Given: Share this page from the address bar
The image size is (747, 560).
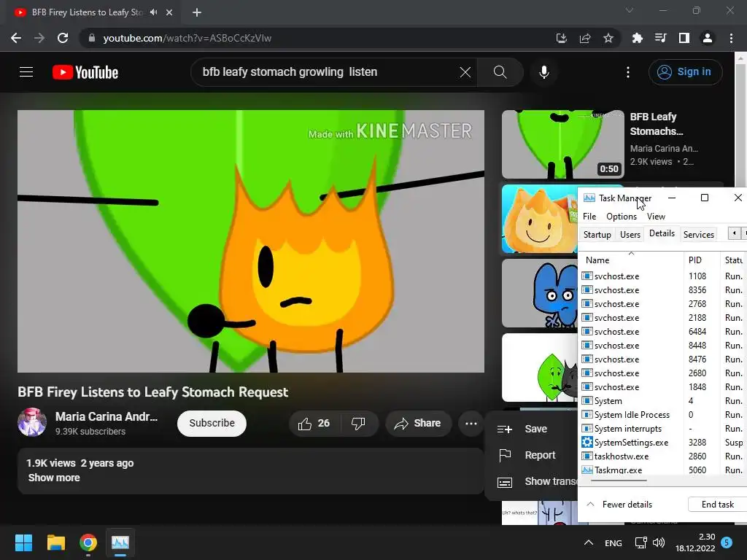Looking at the screenshot, I should pyautogui.click(x=585, y=38).
